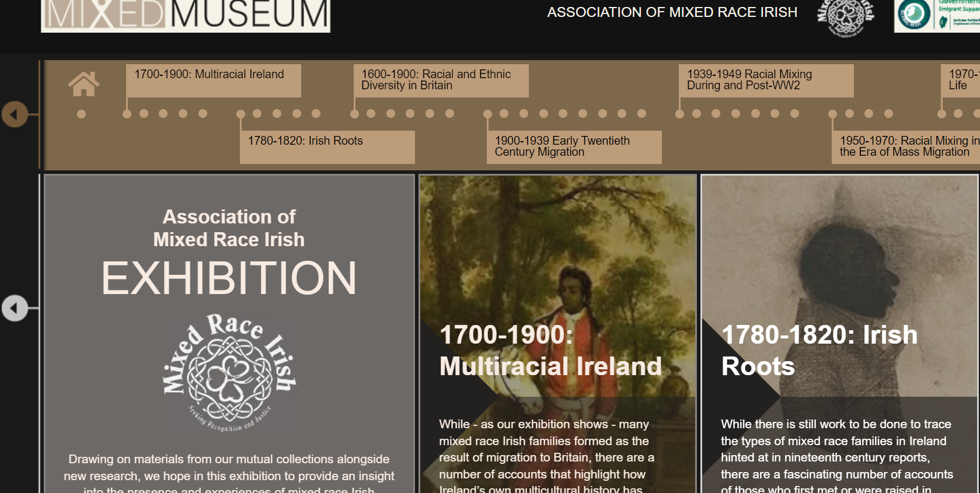The image size is (980, 493).
Task: Click the brown left arrow beside timeline
Action: [x=15, y=114]
